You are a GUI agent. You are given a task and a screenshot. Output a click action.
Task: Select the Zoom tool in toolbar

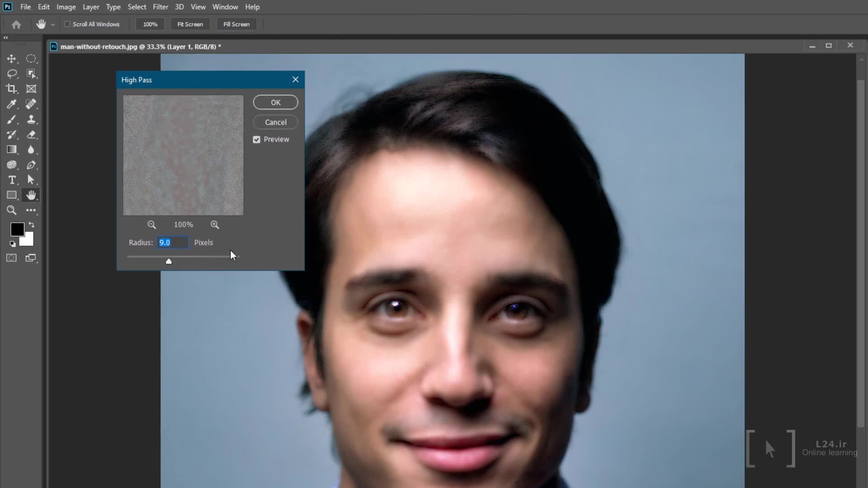[12, 210]
